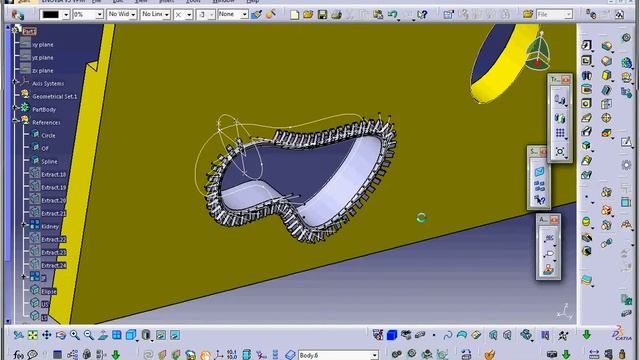
Task: Click the Zoom In magnifier icon
Action: click(x=75, y=335)
